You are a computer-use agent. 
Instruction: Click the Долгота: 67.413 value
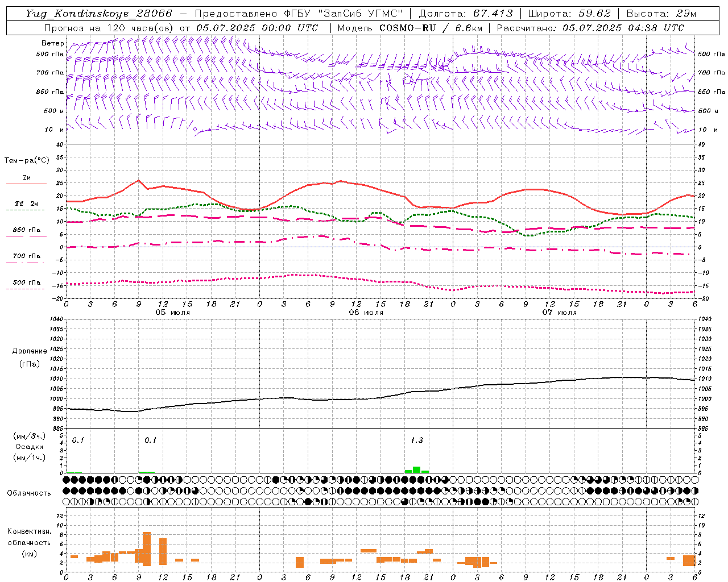(466, 14)
